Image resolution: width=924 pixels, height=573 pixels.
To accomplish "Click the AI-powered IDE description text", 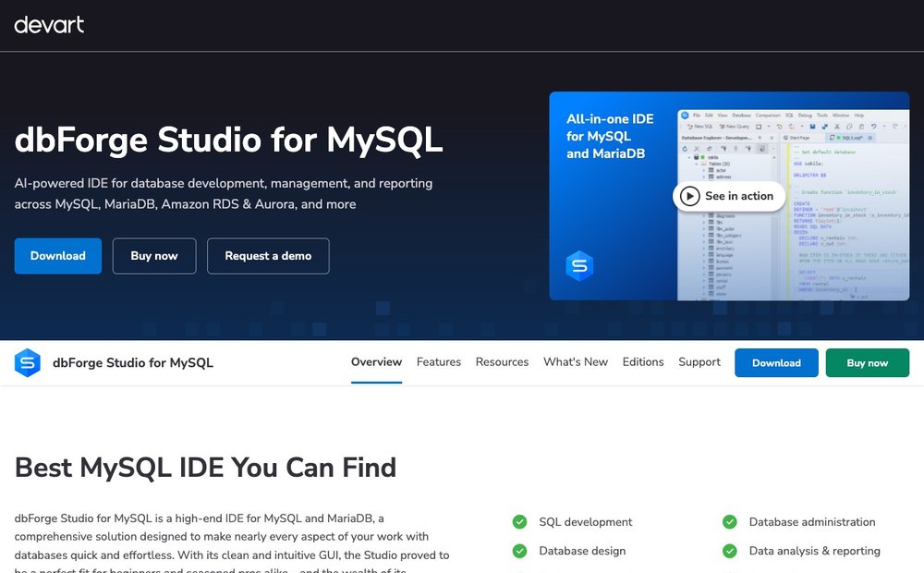I will coord(224,193).
